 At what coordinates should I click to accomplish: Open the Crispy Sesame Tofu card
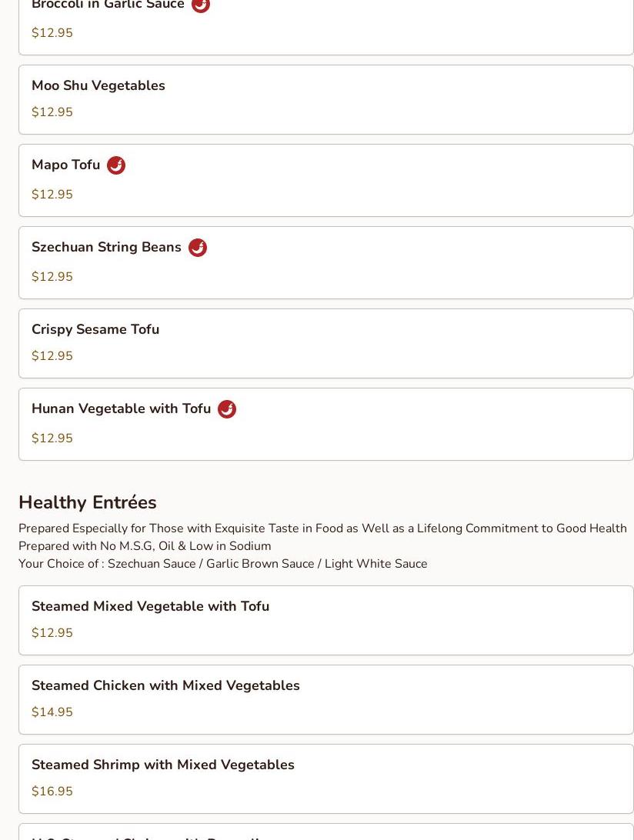tap(325, 343)
